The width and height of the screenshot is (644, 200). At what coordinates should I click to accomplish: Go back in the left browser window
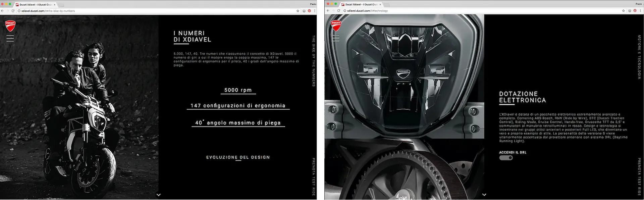pyautogui.click(x=3, y=11)
